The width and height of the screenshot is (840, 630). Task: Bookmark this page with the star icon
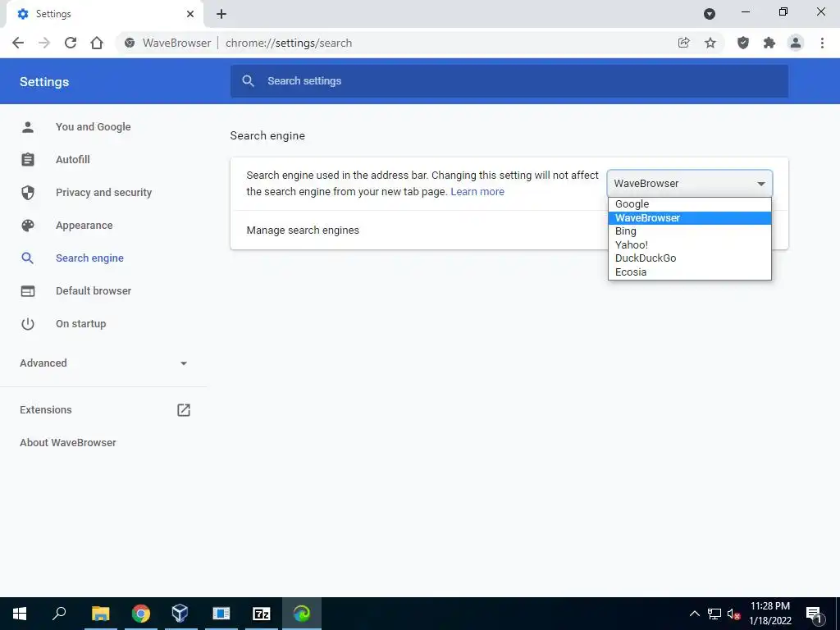coord(710,43)
